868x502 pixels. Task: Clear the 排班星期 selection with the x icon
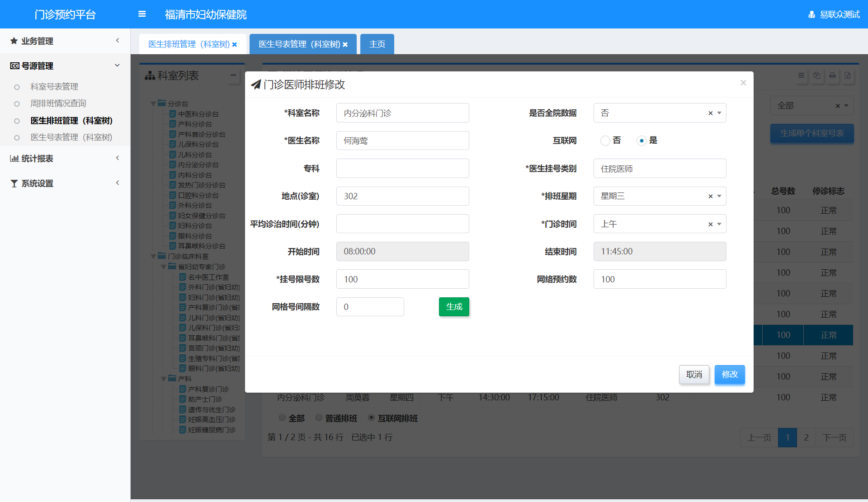tap(710, 196)
